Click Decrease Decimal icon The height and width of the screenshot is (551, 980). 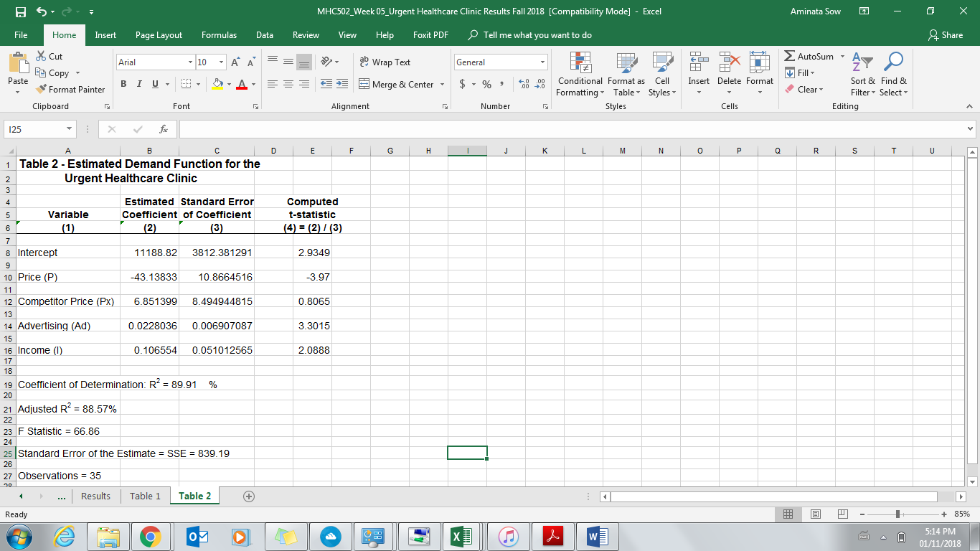(540, 85)
